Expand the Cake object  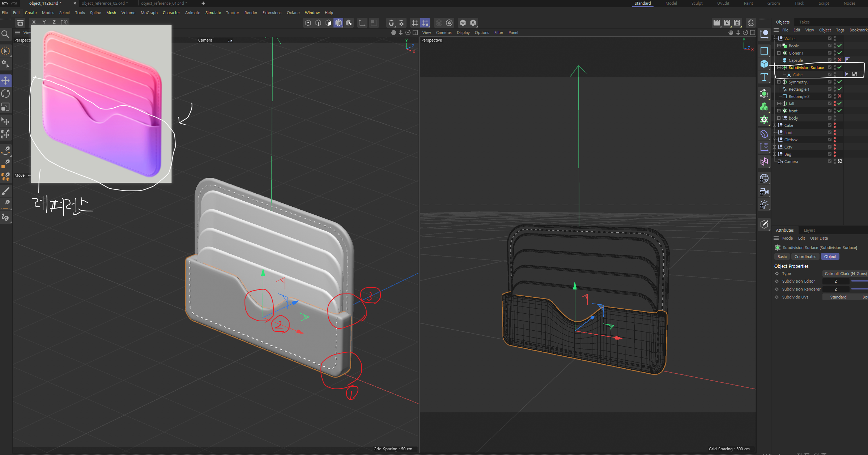click(x=775, y=125)
